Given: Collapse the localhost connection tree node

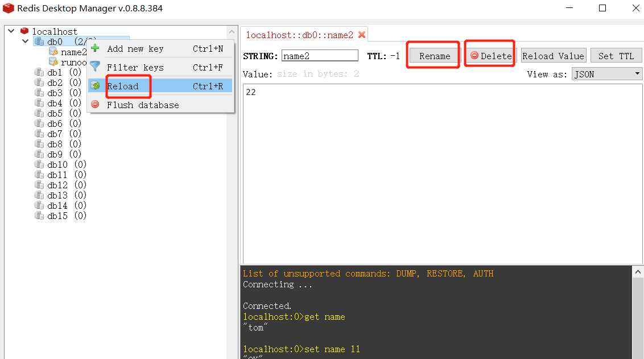Looking at the screenshot, I should tap(11, 31).
